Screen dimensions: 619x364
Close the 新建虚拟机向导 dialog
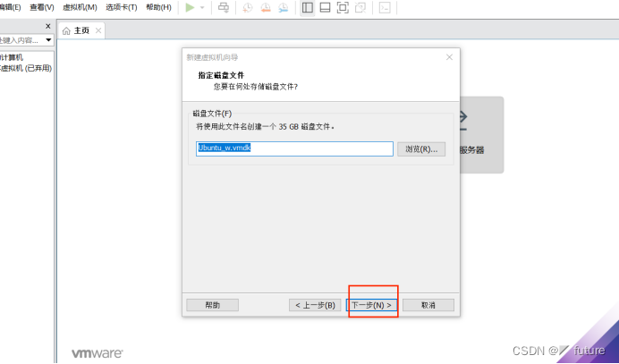pos(449,57)
